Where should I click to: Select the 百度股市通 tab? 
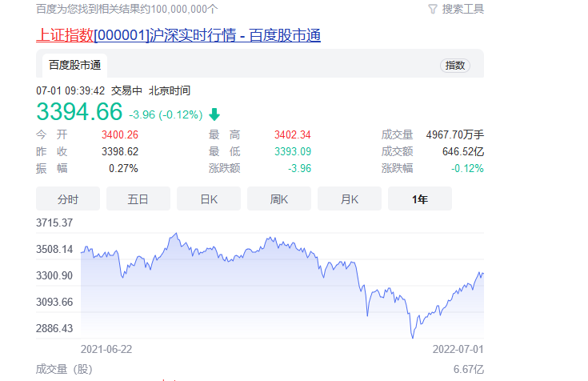point(74,66)
